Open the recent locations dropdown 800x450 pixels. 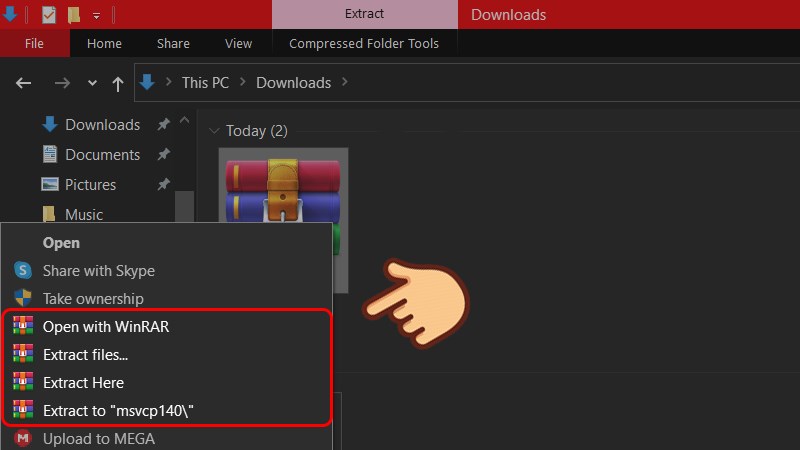coord(92,84)
